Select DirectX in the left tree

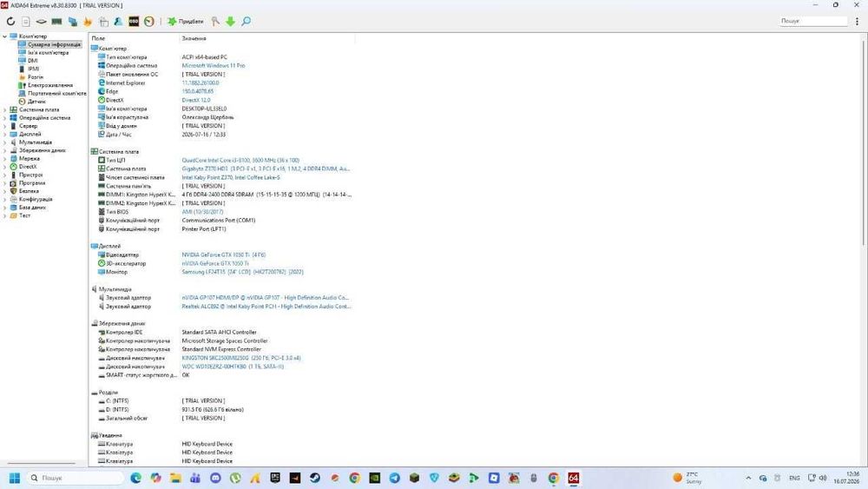pyautogui.click(x=28, y=167)
